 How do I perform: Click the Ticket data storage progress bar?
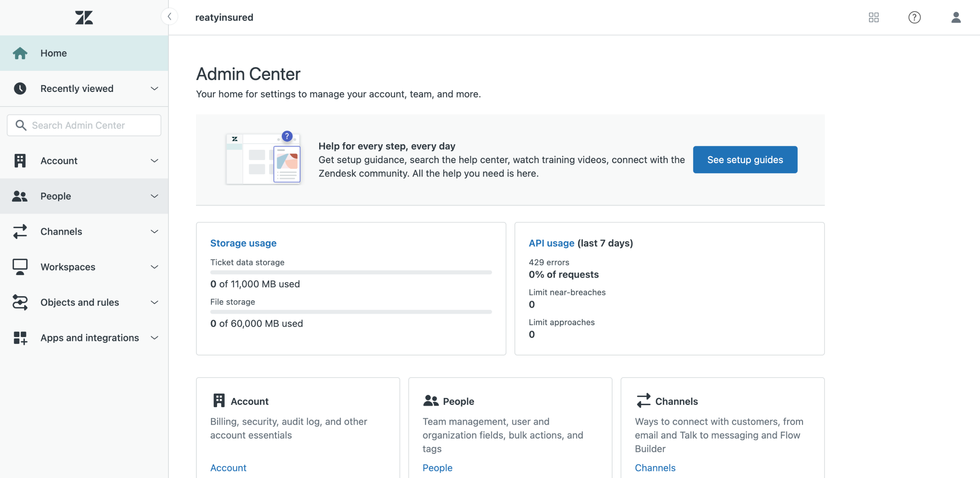351,272
